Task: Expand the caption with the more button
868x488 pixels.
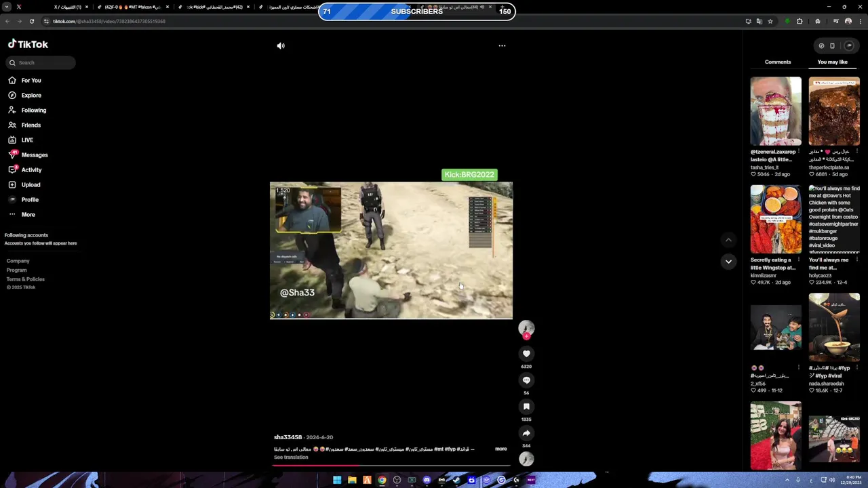Action: [500, 449]
